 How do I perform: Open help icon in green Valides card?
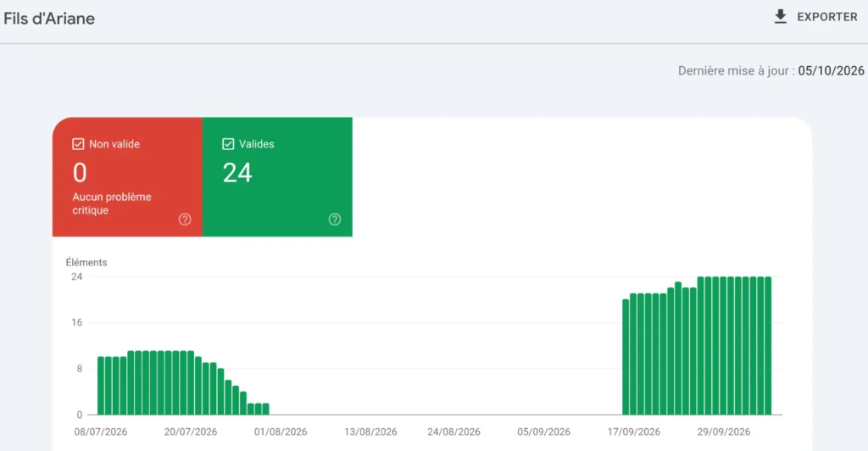[335, 220]
